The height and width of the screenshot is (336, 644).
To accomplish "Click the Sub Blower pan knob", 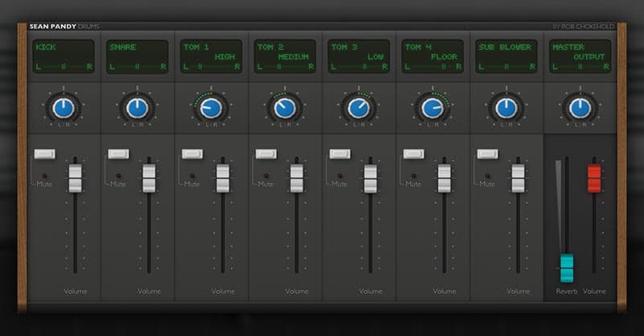I will 506,108.
